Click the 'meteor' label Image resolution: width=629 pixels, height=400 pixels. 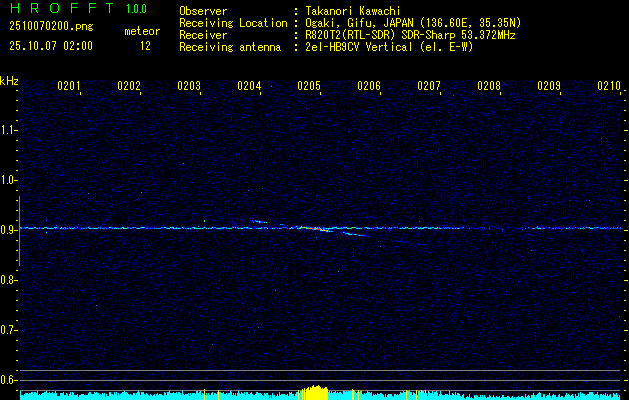142,31
